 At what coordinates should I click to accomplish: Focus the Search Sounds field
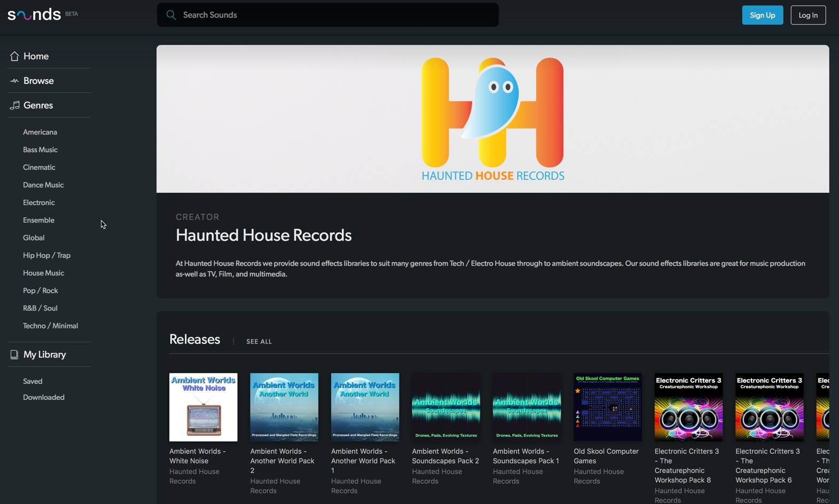pos(328,15)
